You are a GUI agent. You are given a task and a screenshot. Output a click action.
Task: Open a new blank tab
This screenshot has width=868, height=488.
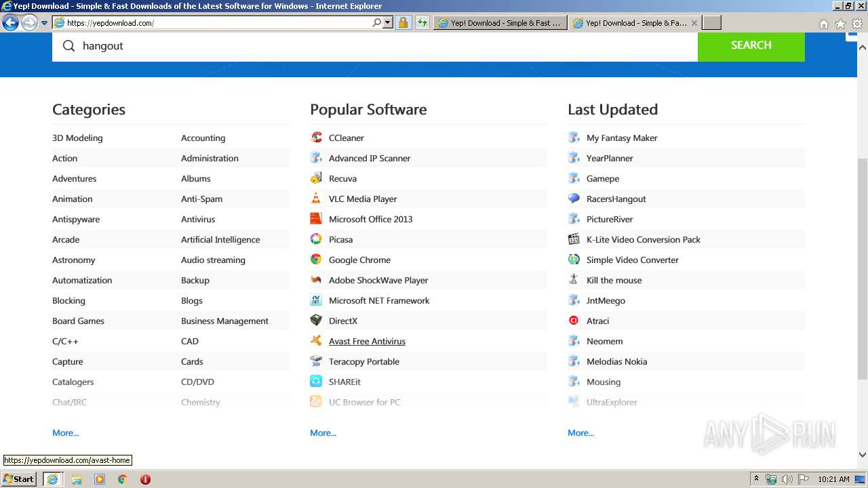(711, 22)
